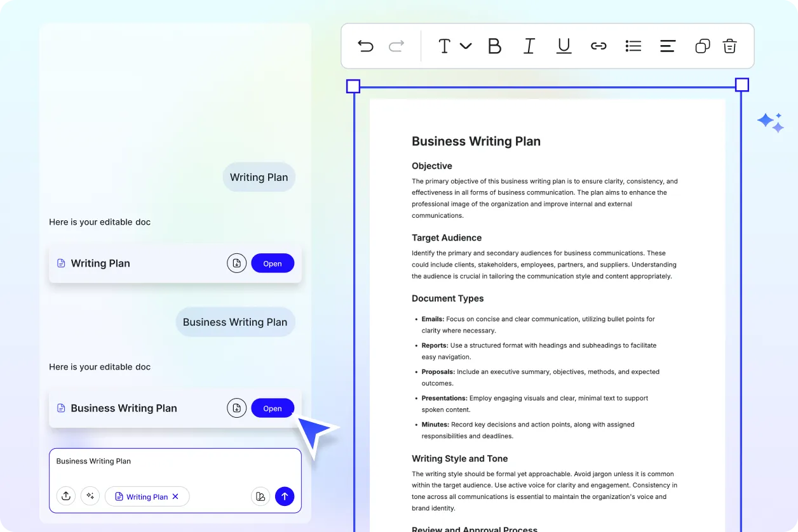Duplicate the selected block with the copy icon

pos(702,46)
